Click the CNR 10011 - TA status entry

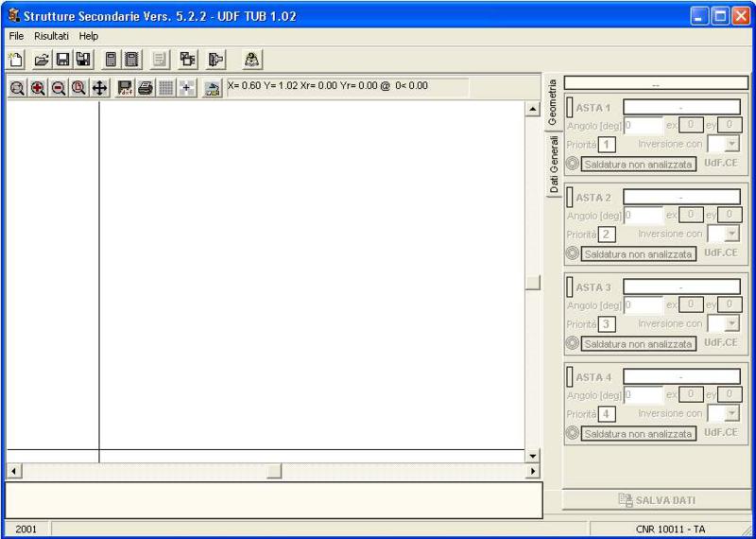(670, 530)
